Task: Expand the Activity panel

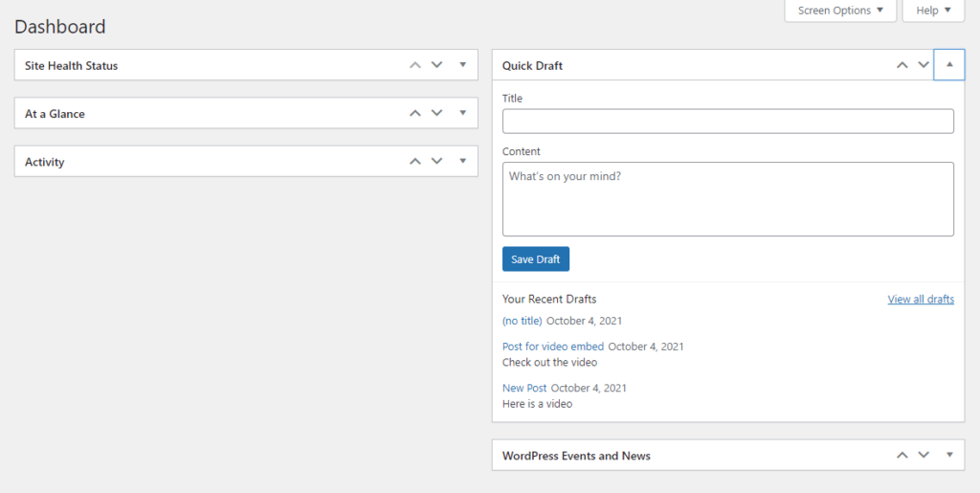Action: pos(463,162)
